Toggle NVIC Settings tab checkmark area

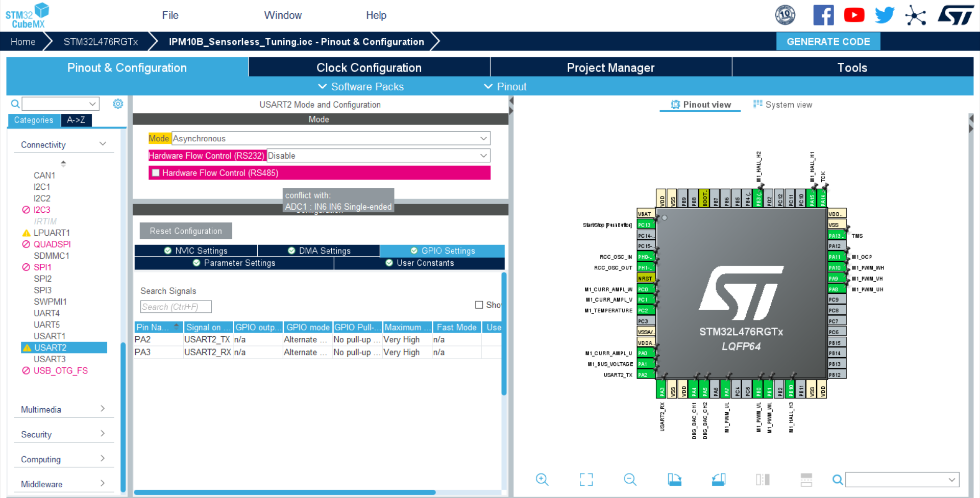point(167,251)
